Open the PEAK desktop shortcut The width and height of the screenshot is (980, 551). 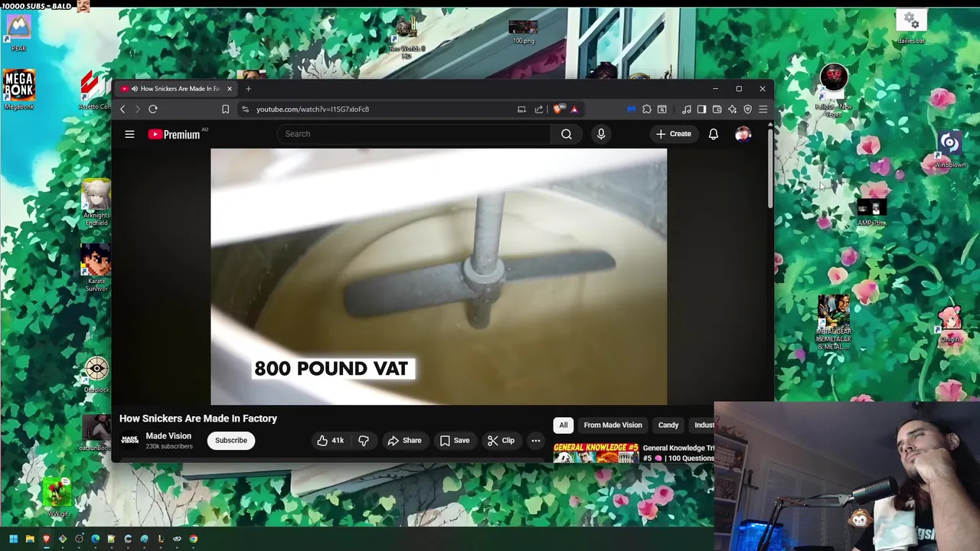coord(19,32)
